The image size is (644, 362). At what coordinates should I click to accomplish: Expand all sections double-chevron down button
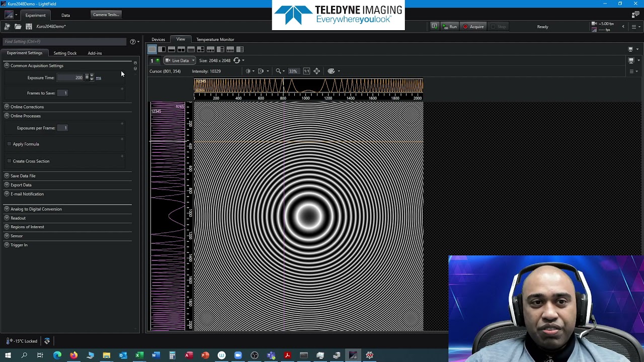[135, 68]
